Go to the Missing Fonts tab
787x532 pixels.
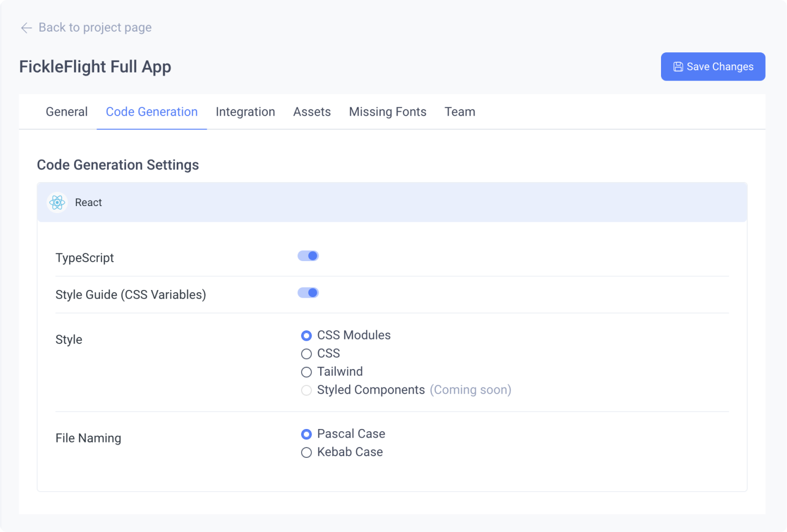[388, 112]
